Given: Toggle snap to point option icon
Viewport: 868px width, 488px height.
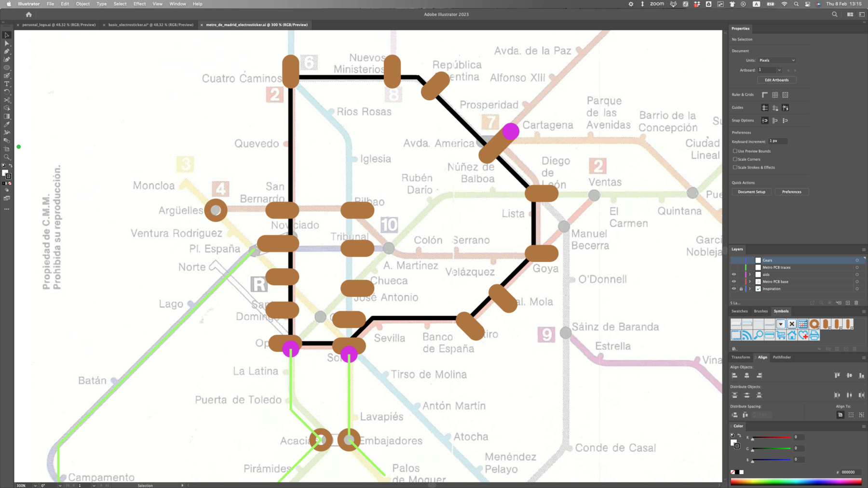Looking at the screenshot, I should tap(765, 120).
